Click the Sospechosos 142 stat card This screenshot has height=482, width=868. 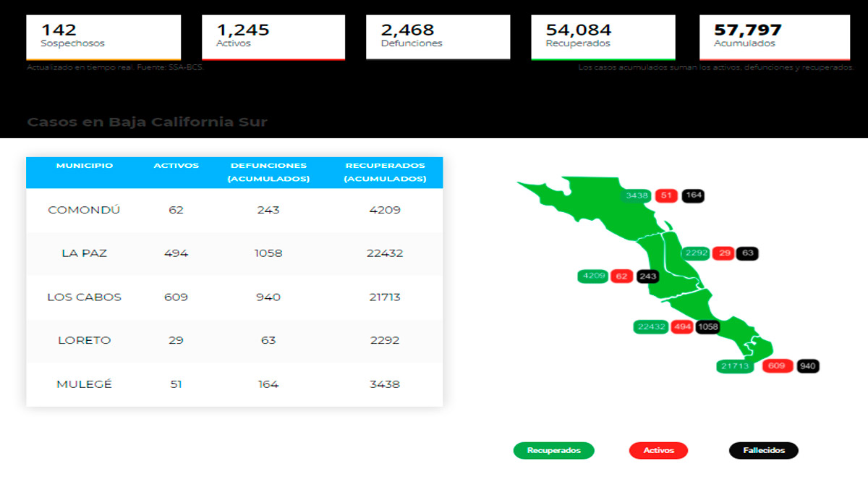coord(103,36)
